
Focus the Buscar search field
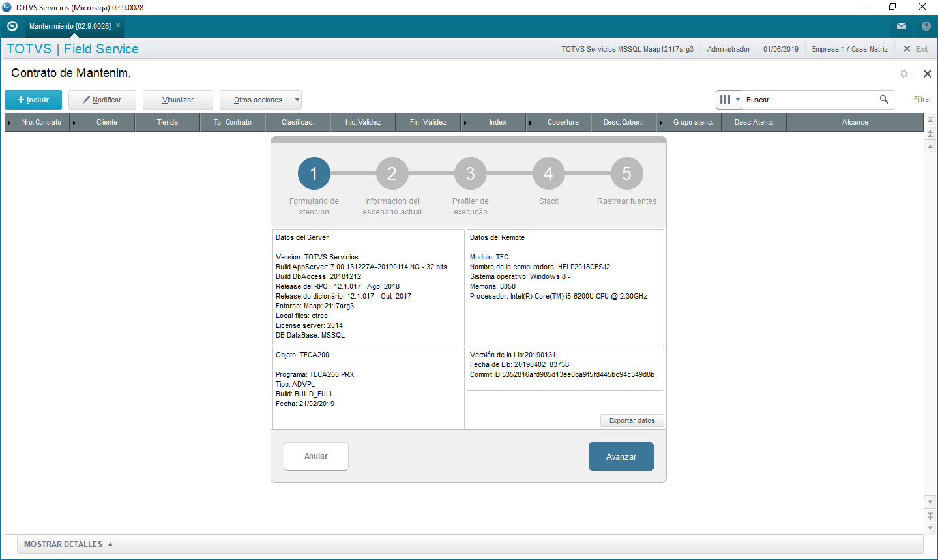(810, 100)
